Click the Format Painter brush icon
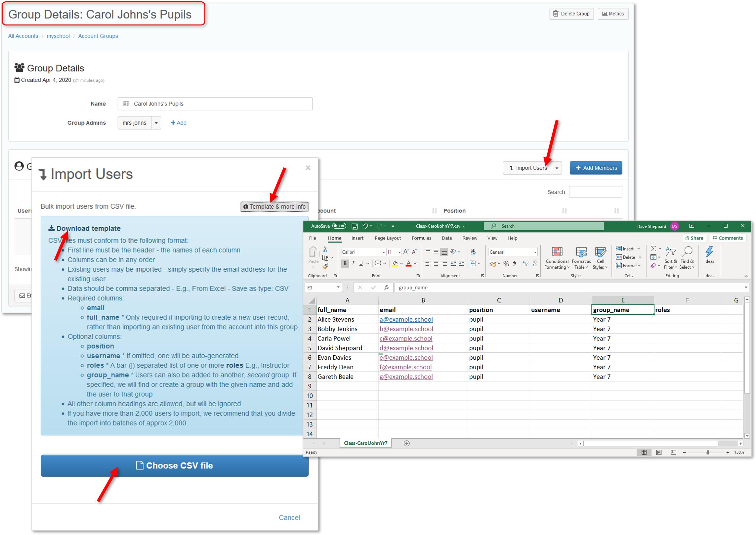 [x=326, y=266]
